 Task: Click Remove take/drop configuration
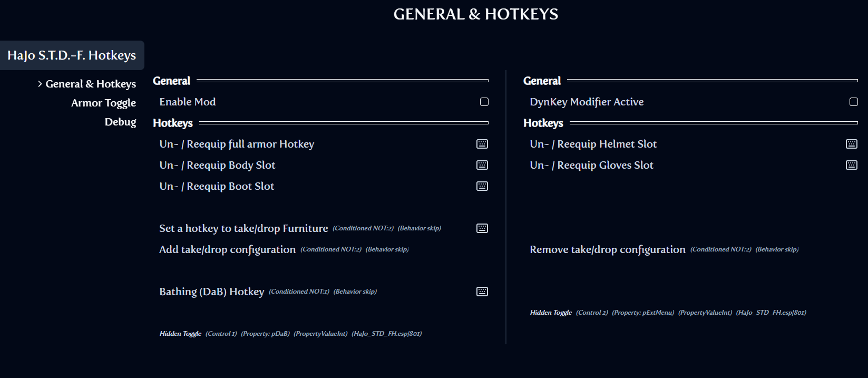[608, 249]
